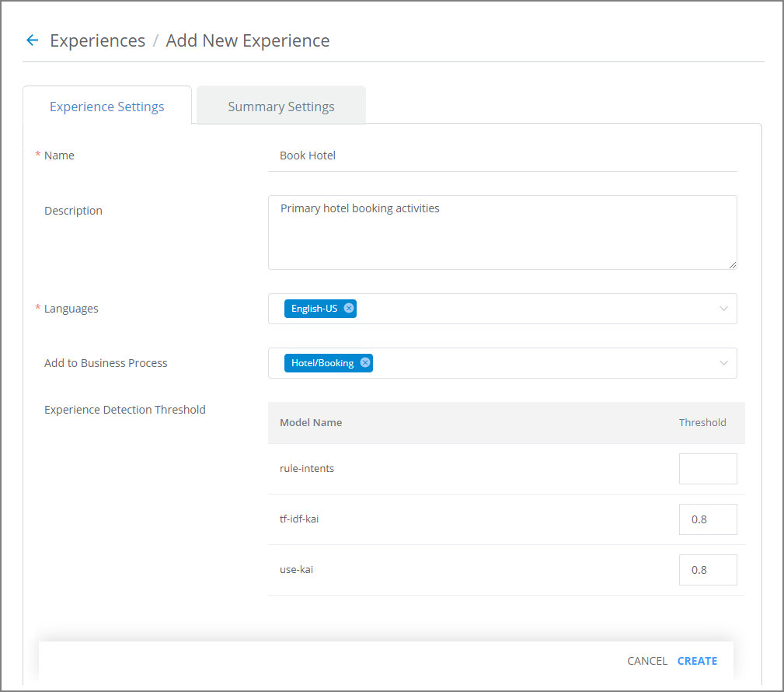The image size is (784, 692).
Task: Remove the Hotel/Booking business process tag
Action: [365, 363]
